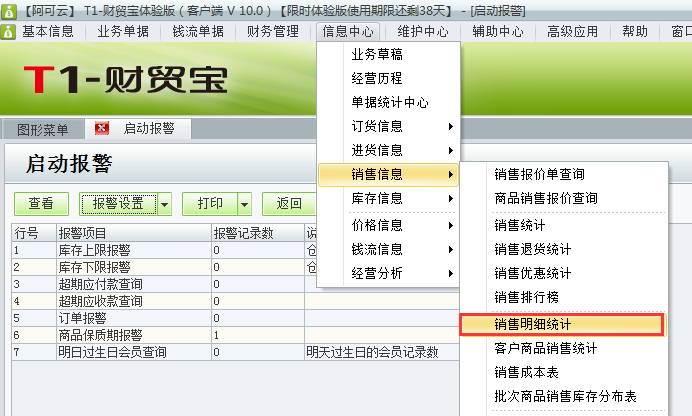Open the 辅助中心 menu
This screenshot has height=416, width=692.
tap(498, 32)
